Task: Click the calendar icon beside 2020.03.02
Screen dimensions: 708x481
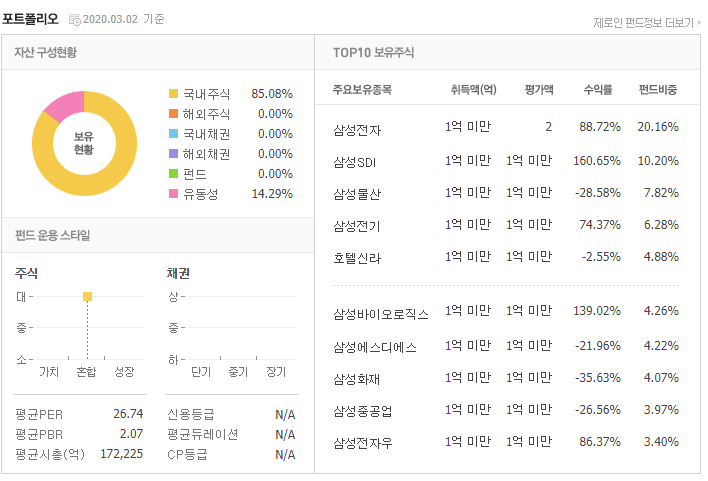Action: click(75, 19)
